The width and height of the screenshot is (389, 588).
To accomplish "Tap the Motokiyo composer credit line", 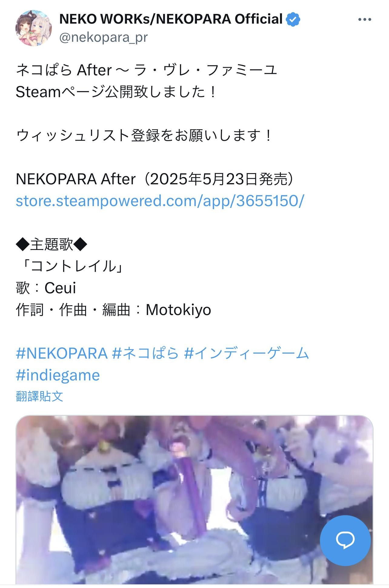I will coord(113,310).
